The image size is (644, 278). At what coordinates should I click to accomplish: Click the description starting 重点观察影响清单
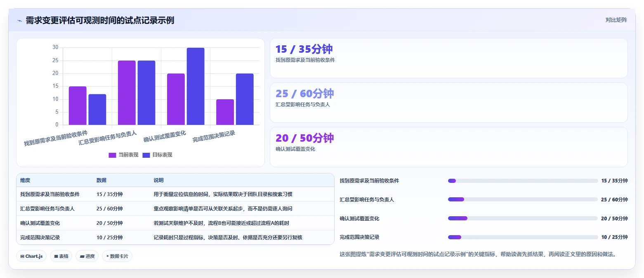tap(223, 209)
